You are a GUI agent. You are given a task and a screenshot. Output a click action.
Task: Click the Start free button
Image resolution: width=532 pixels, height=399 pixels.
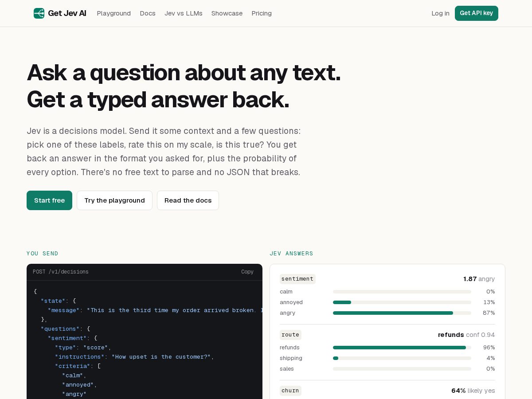tap(49, 200)
